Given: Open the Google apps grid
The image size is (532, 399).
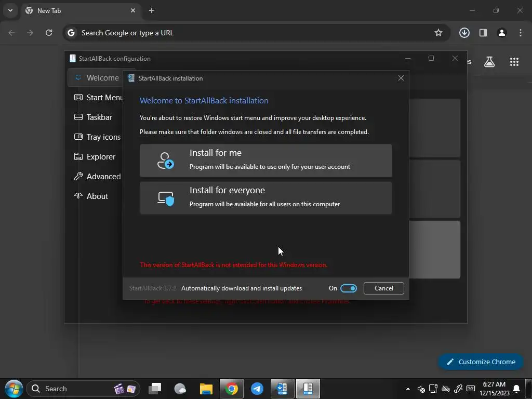Looking at the screenshot, I should [514, 62].
